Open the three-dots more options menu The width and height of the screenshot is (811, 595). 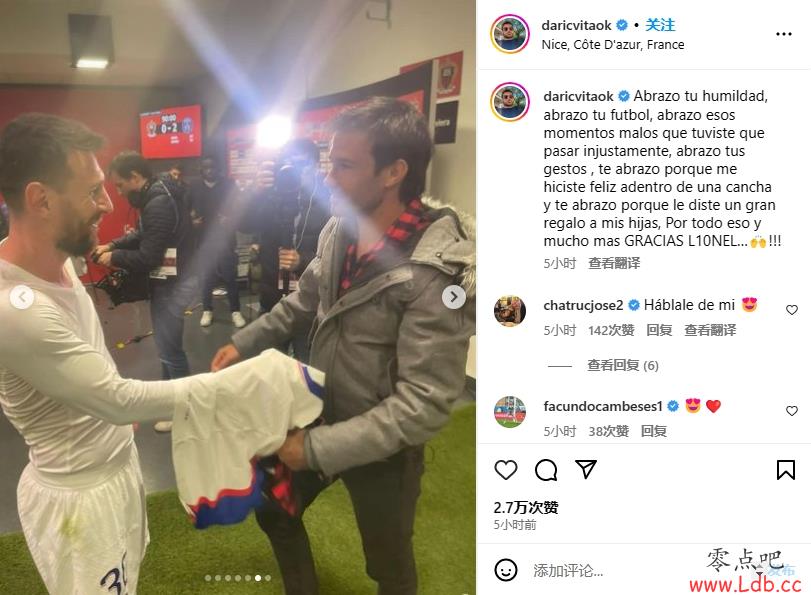[x=784, y=34]
